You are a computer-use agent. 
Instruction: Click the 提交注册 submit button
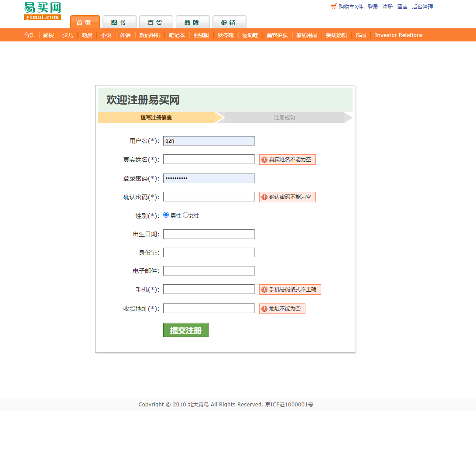coord(185,330)
